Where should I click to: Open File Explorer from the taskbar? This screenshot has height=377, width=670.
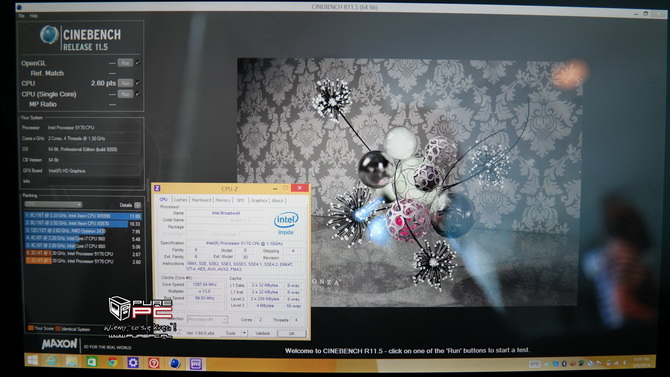(x=71, y=362)
